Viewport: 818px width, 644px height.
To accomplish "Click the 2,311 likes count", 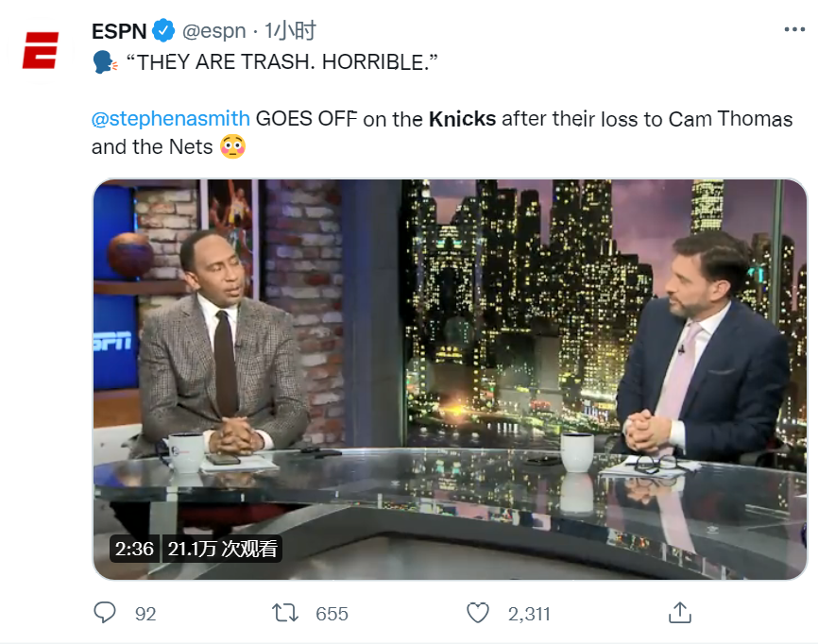I will [529, 614].
